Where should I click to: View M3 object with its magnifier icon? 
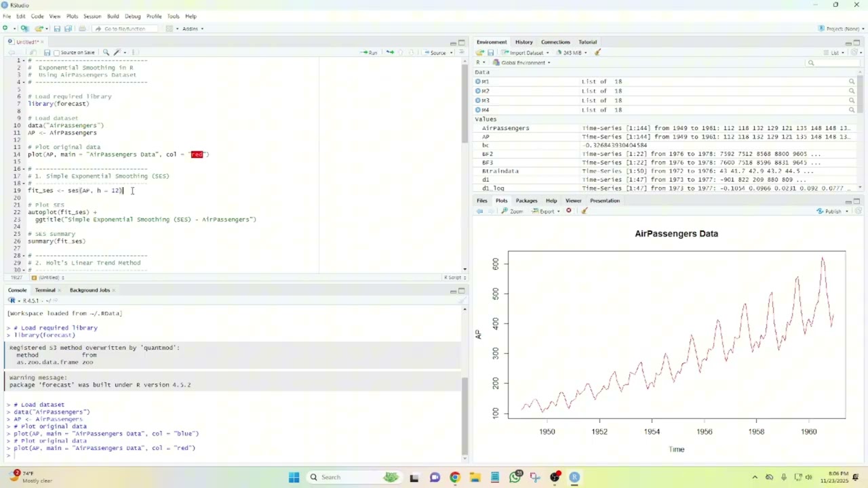click(x=852, y=100)
